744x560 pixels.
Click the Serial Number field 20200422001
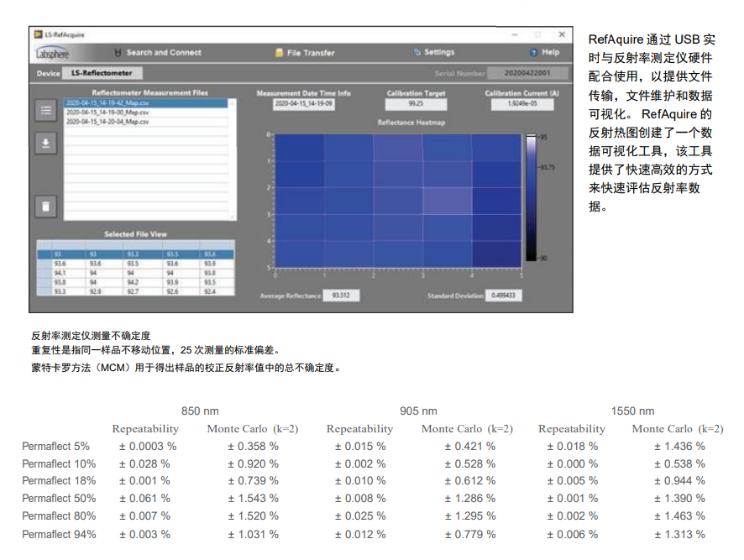(x=527, y=73)
